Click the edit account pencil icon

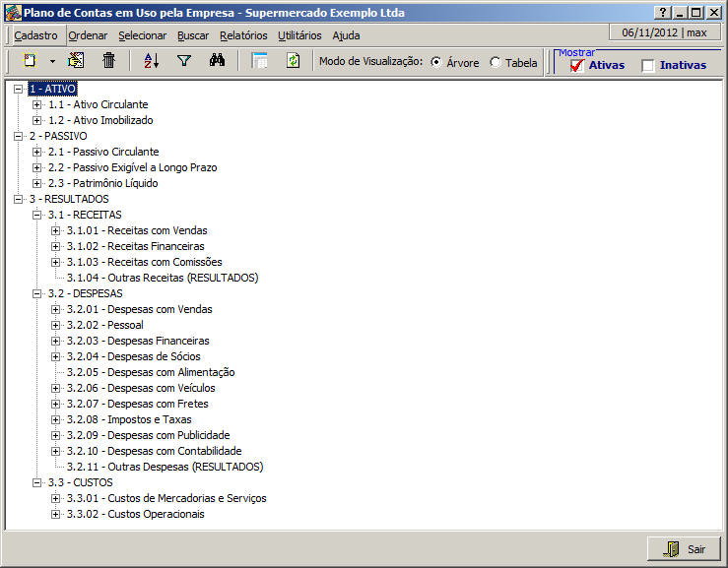[75, 61]
